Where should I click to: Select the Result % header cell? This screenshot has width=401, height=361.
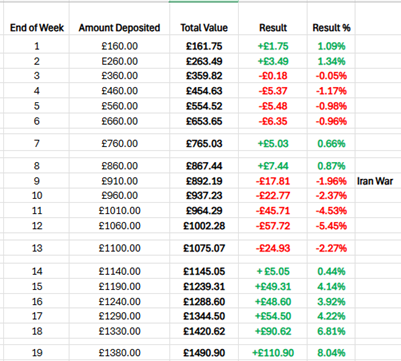331,28
